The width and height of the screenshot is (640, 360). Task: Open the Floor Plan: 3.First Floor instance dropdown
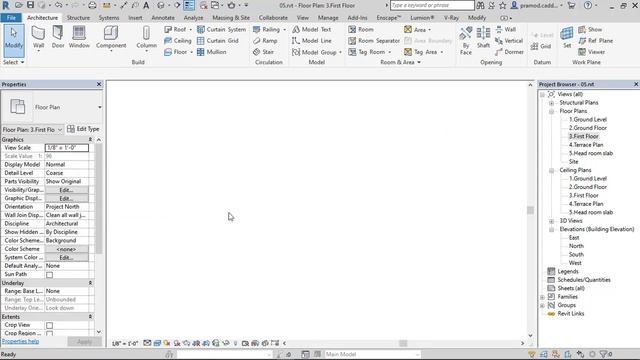coord(60,129)
